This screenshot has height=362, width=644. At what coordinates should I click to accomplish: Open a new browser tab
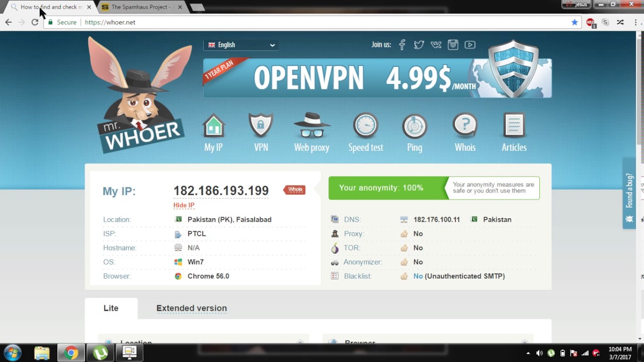(x=197, y=7)
